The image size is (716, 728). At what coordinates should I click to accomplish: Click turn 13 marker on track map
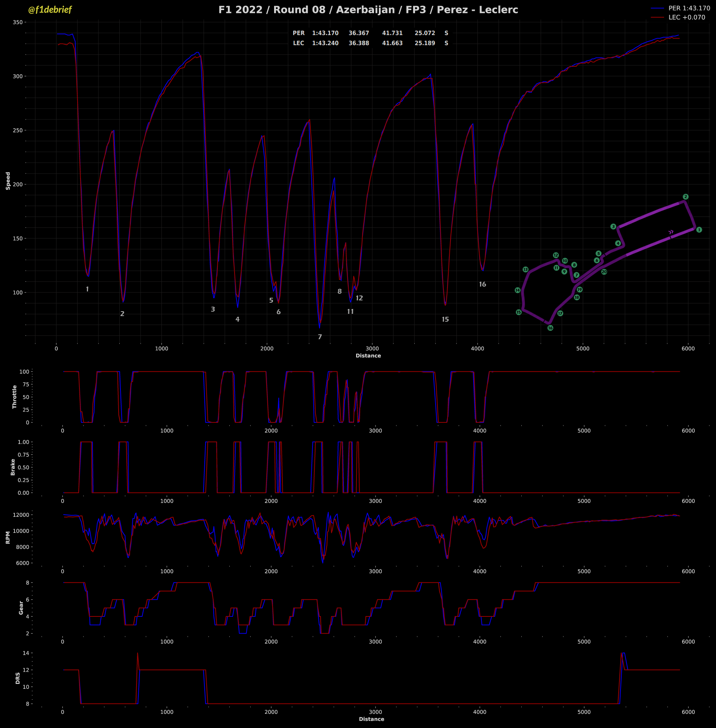tap(525, 270)
